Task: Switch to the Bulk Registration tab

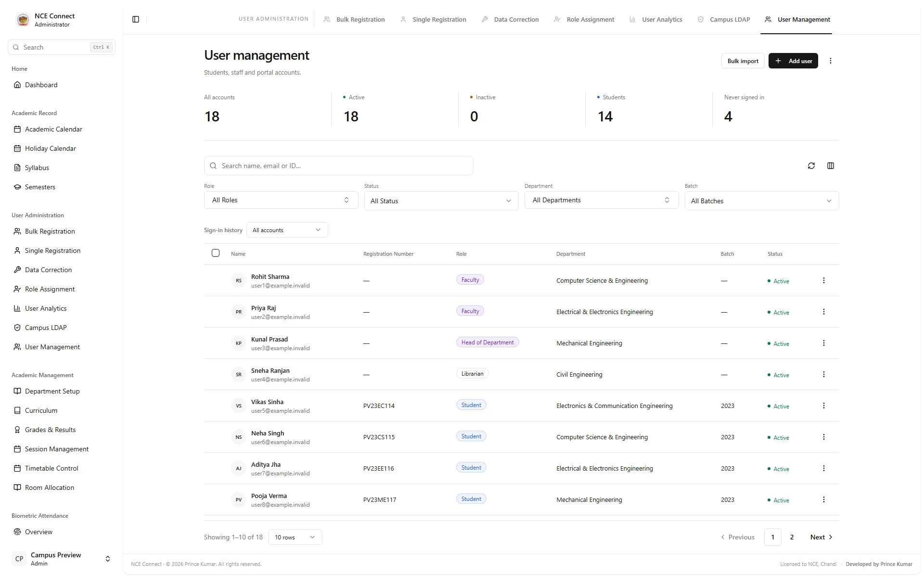Action: pos(354,19)
